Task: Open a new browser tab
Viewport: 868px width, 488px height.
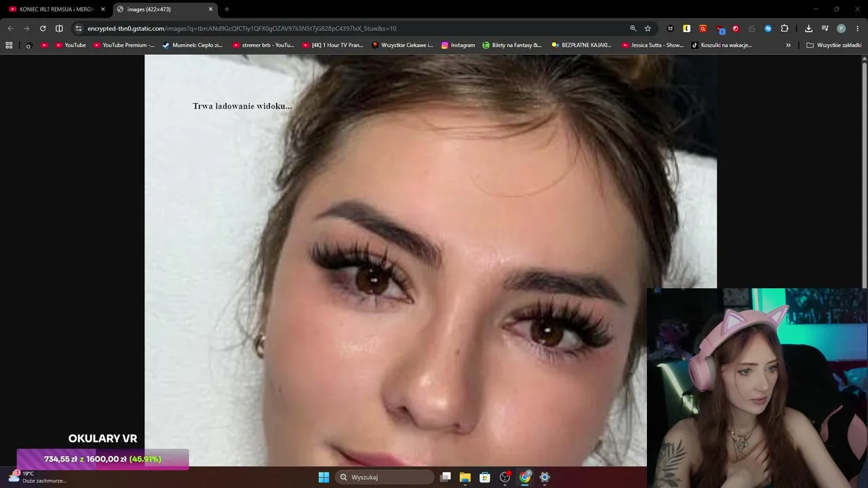Action: point(226,9)
